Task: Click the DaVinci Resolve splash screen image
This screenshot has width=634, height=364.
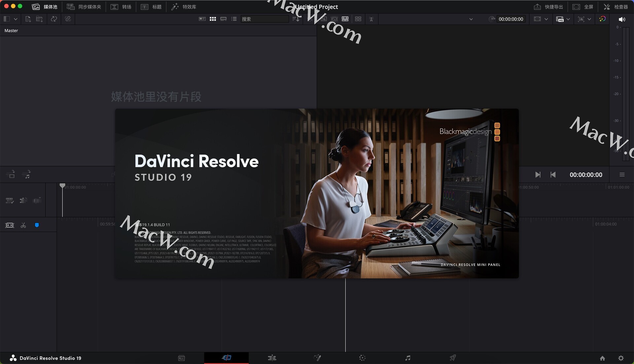Action: (x=317, y=193)
